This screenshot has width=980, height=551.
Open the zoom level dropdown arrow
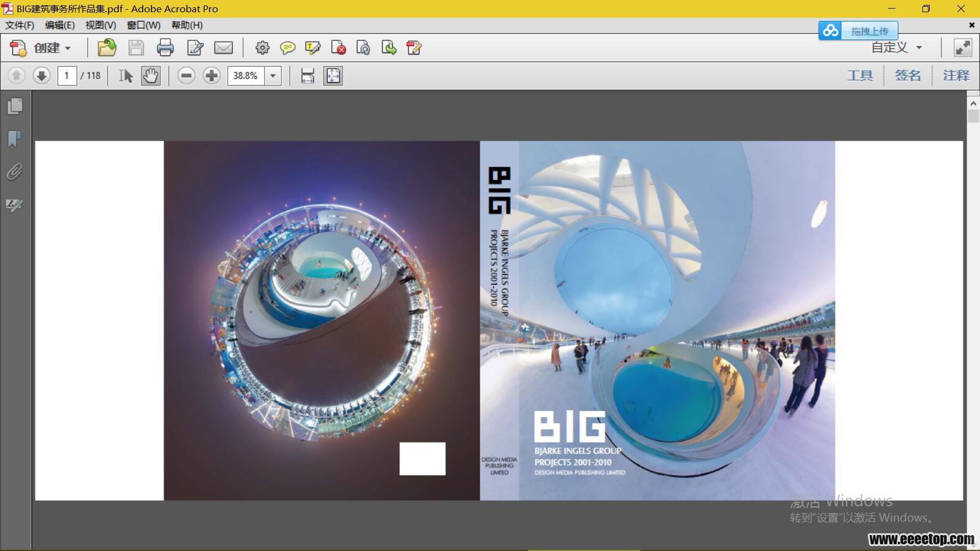(x=273, y=75)
